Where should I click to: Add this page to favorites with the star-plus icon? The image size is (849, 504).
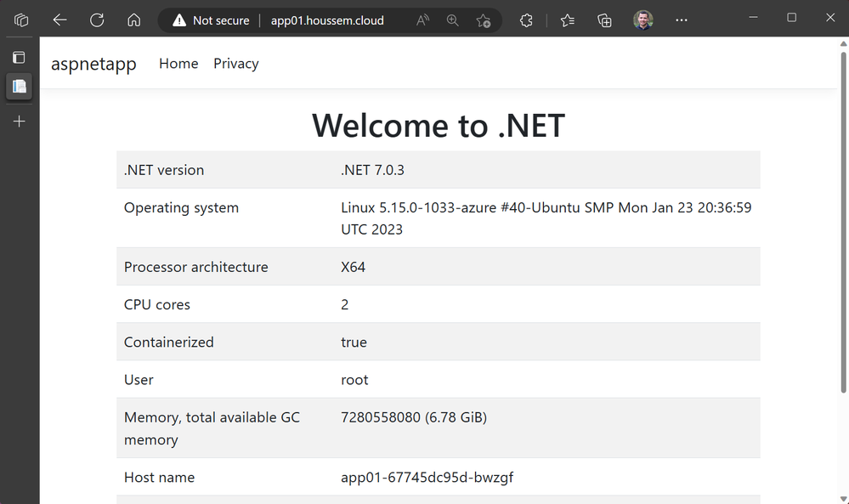coord(483,20)
